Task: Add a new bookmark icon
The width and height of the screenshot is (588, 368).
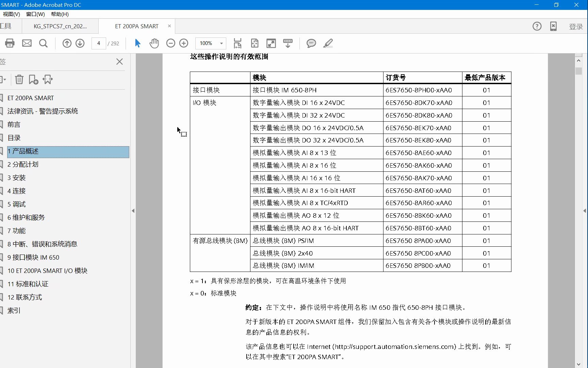Action: [33, 79]
